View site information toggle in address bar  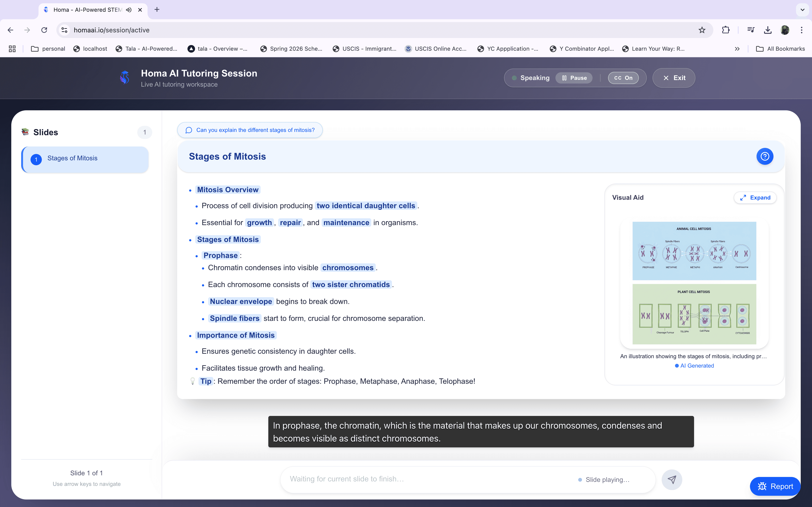click(64, 30)
